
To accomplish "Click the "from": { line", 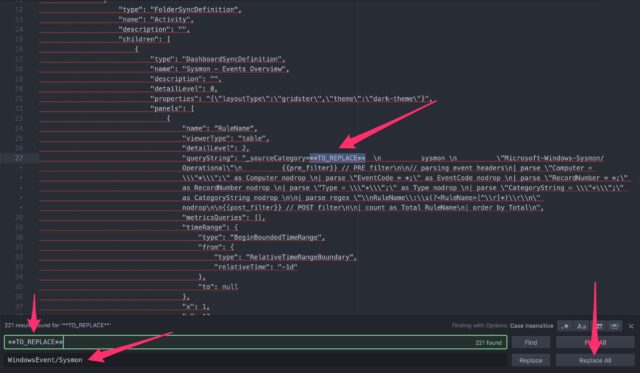I will 216,247.
